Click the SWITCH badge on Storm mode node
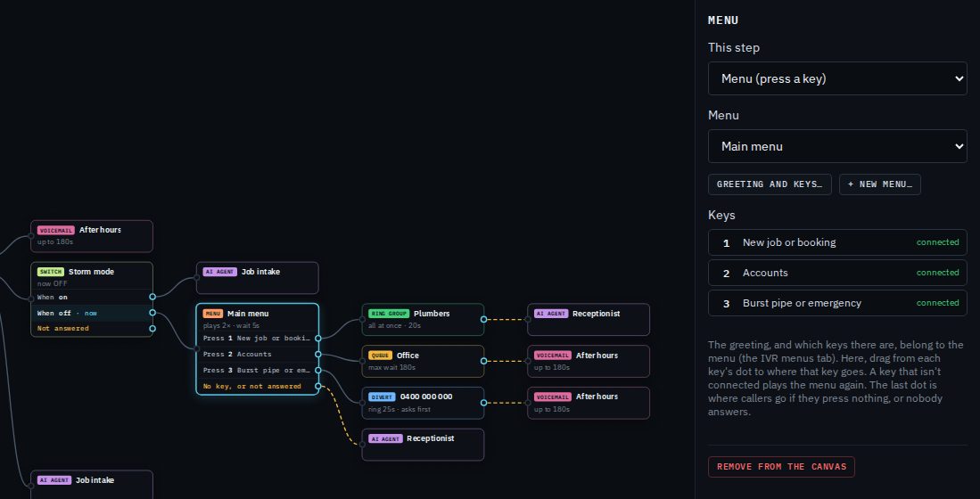 pyautogui.click(x=51, y=272)
